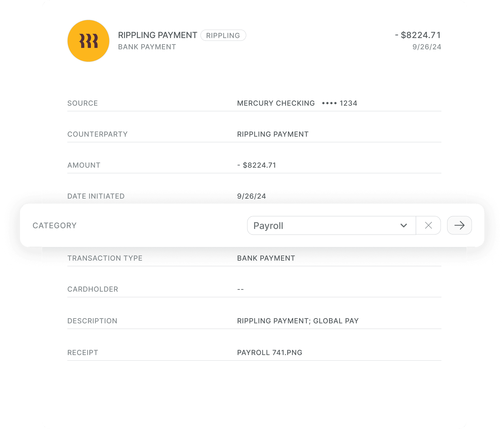Click the transaction type BANK PAYMENT value
This screenshot has height=429, width=504.
point(266,258)
